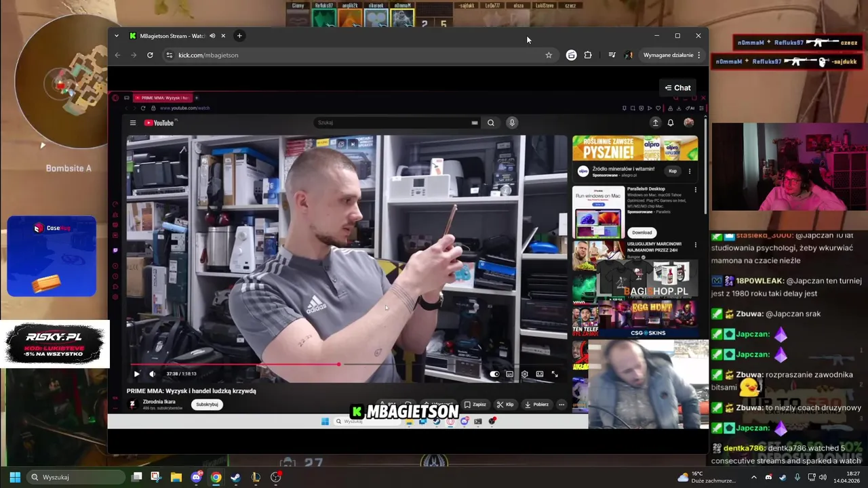Open weather widget showing 16°C
The image size is (868, 488).
tap(706, 477)
